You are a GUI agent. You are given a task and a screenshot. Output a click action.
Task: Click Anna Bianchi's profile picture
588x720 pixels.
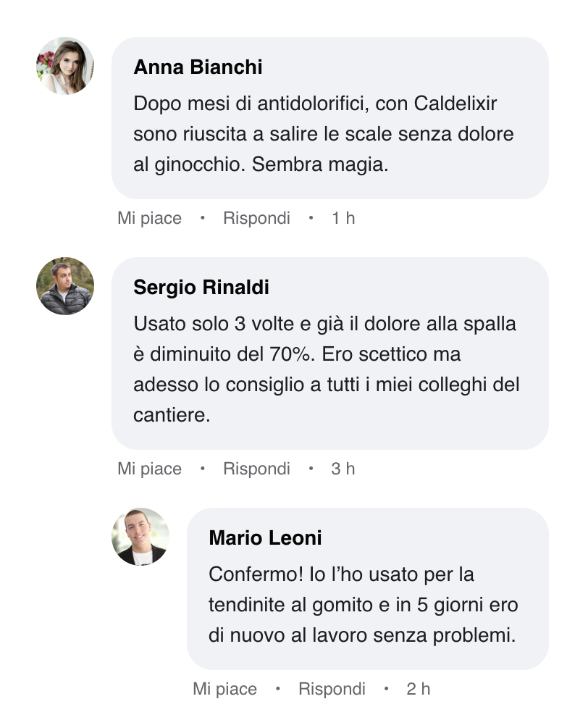[x=65, y=66]
